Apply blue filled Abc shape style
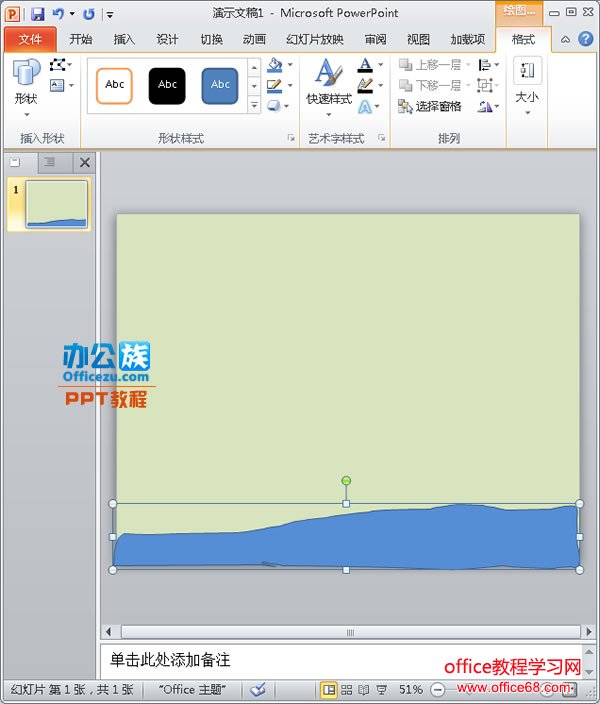Viewport: 600px width, 704px height. (220, 85)
